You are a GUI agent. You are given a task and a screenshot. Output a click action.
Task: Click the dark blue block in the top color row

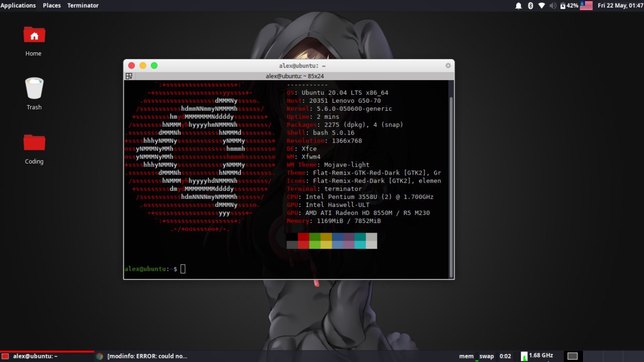337,237
